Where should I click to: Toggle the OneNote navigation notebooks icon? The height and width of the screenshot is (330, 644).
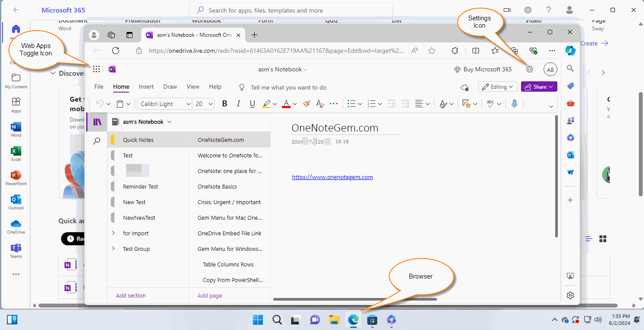97,122
